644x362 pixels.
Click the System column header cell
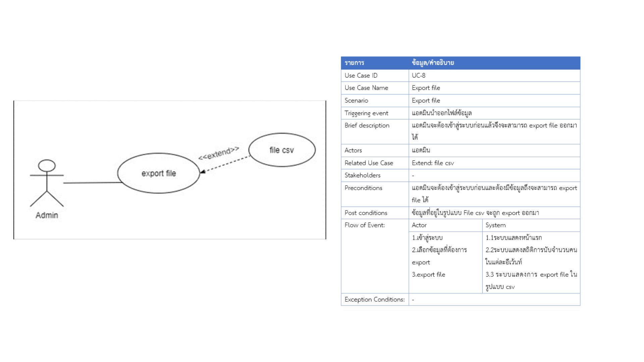tap(495, 225)
